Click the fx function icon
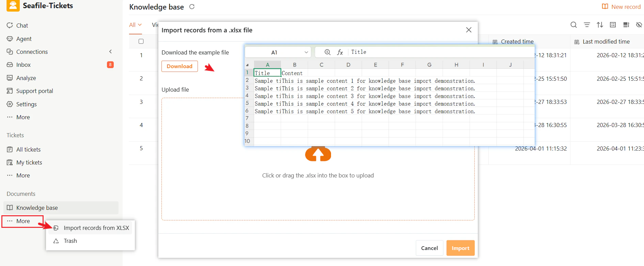 pos(340,52)
